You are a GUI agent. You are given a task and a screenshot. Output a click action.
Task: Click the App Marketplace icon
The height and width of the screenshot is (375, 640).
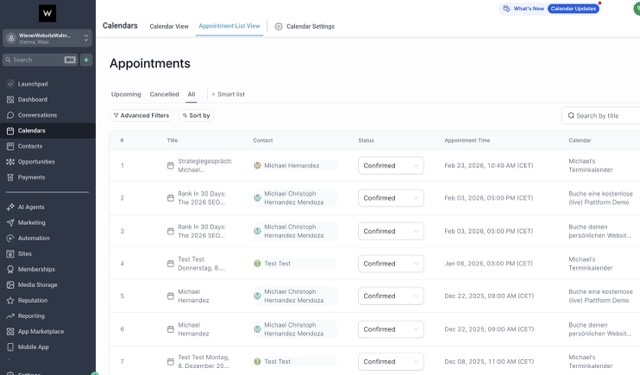11,331
